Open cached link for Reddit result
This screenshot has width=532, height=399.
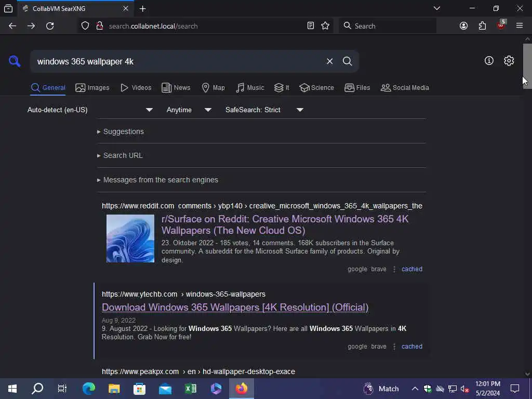(x=412, y=269)
